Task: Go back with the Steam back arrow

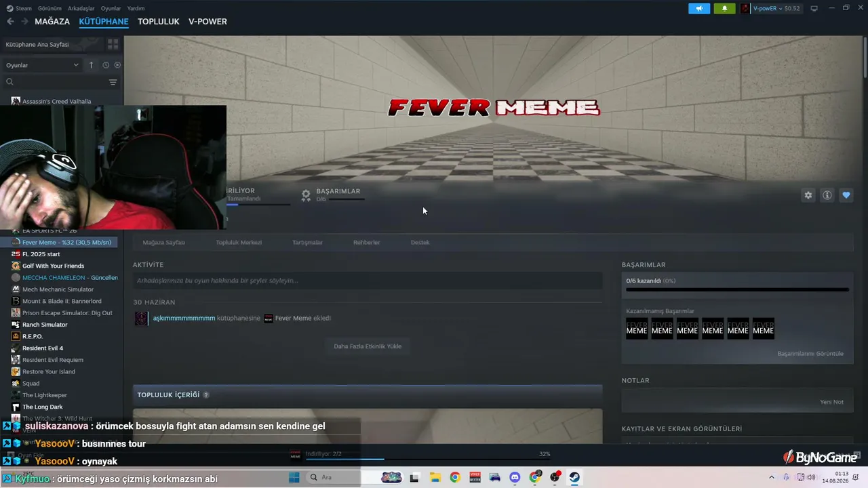Action: click(10, 22)
